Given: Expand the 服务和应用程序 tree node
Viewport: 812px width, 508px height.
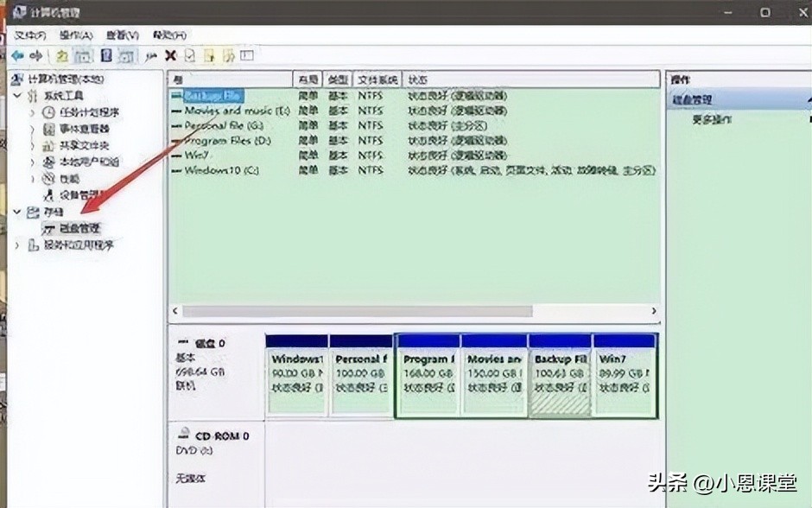Looking at the screenshot, I should point(16,244).
